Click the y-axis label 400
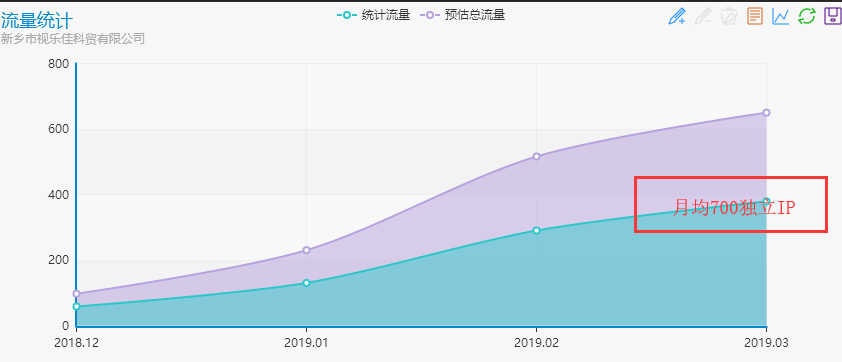This screenshot has height=362, width=842. (59, 195)
